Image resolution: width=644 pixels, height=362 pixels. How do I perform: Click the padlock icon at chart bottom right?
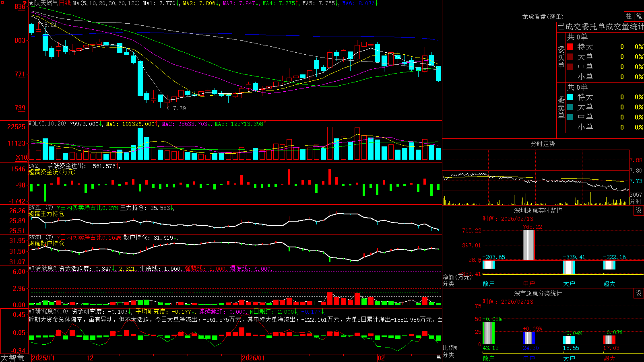pyautogui.click(x=438, y=357)
